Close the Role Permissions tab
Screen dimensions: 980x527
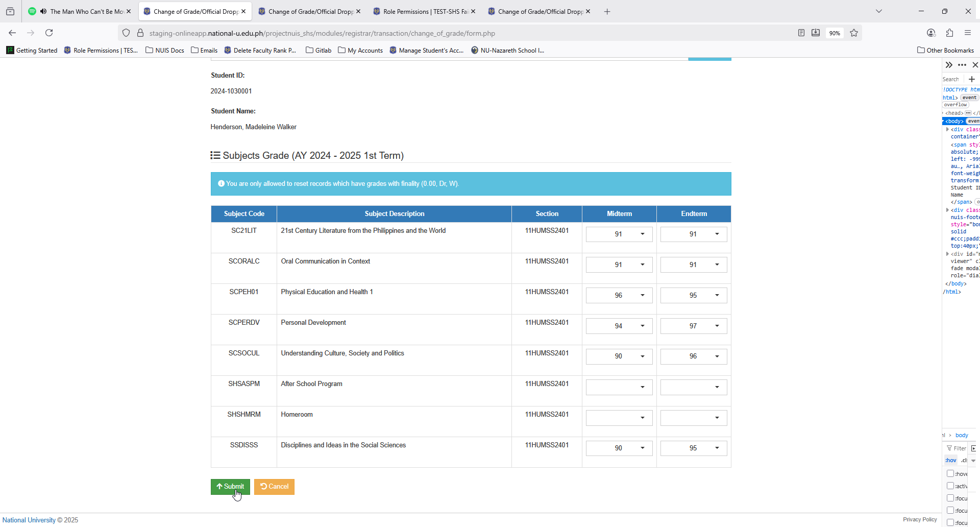(473, 11)
